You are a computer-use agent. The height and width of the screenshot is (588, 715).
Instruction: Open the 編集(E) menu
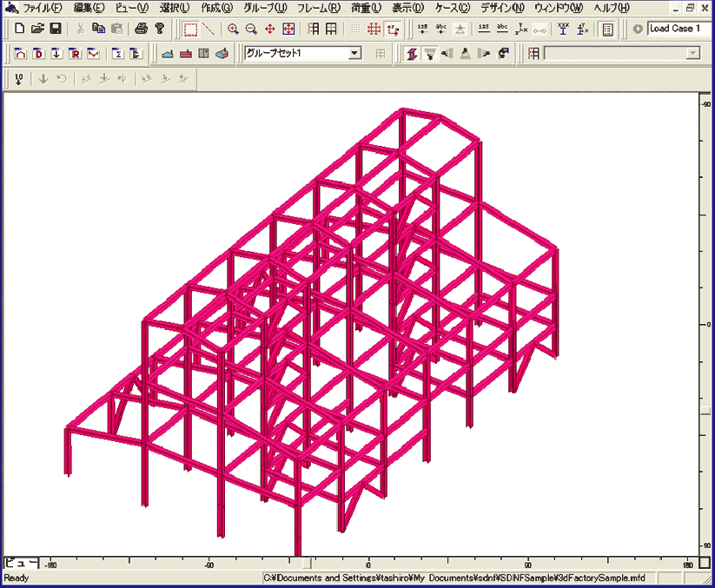coord(89,8)
